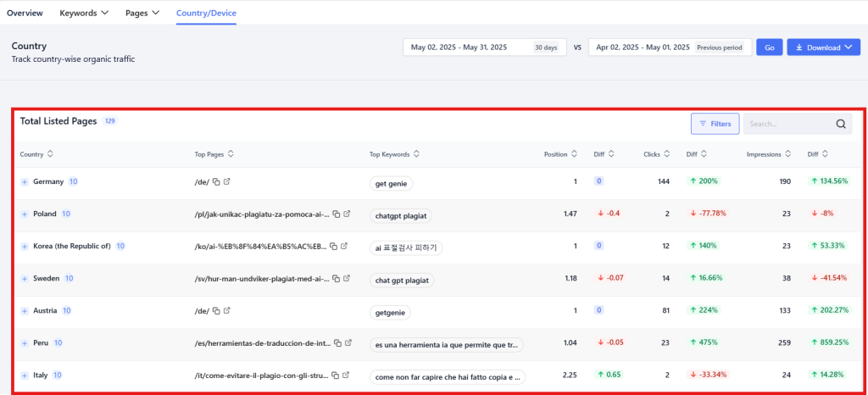Open the Download dropdown button
The height and width of the screenshot is (395, 868).
[x=823, y=47]
